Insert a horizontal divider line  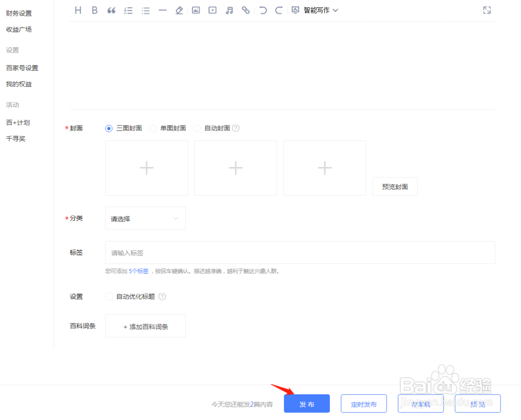point(162,10)
